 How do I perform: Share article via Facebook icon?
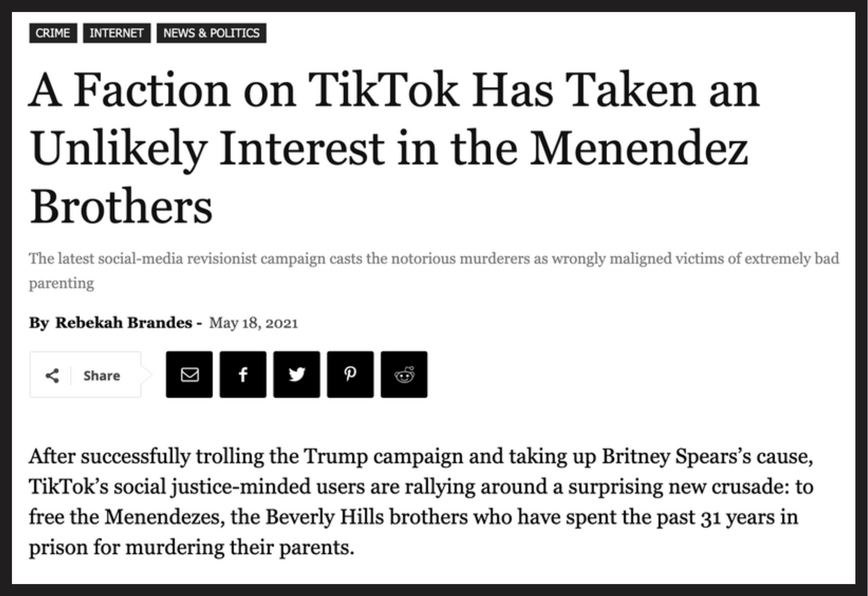coord(243,374)
